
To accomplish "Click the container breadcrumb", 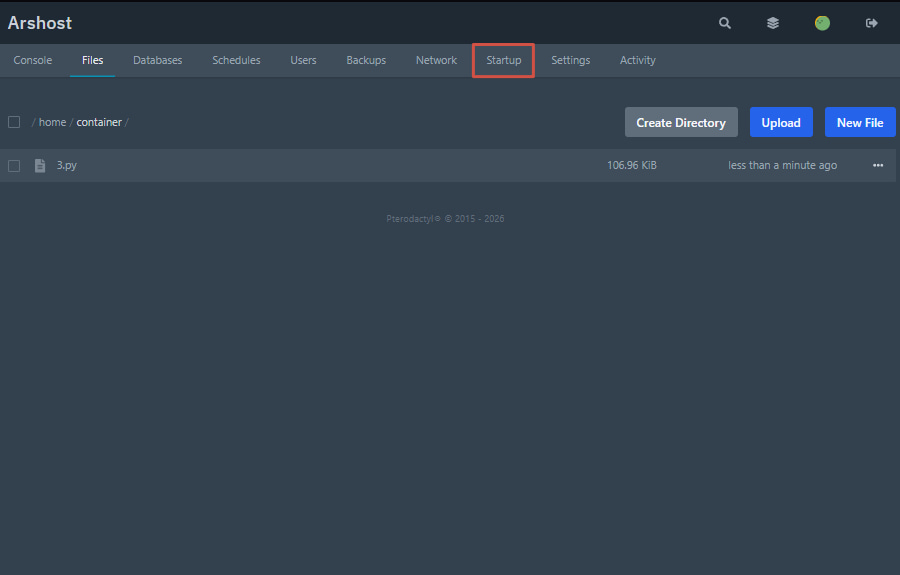I will [x=99, y=122].
